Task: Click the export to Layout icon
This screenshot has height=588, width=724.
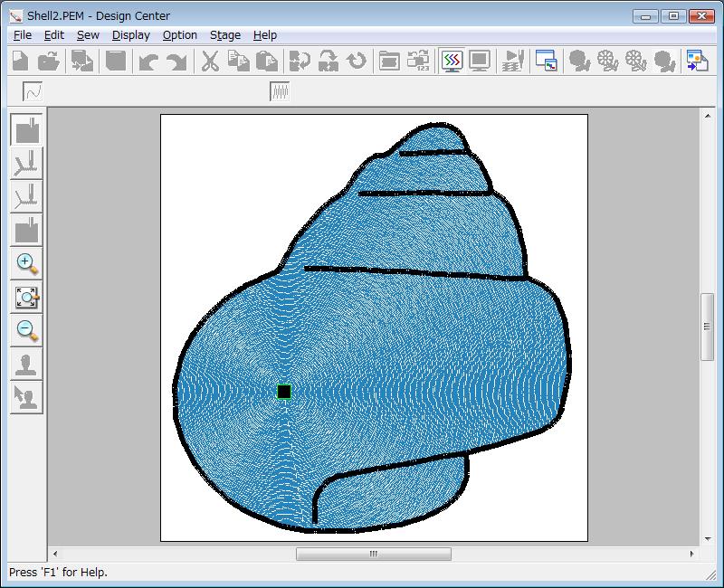Action: pyautogui.click(x=697, y=61)
